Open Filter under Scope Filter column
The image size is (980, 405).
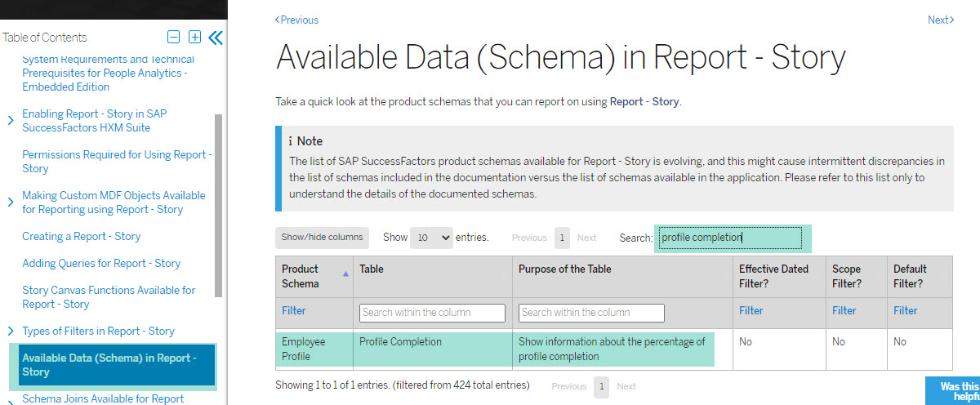pos(844,310)
